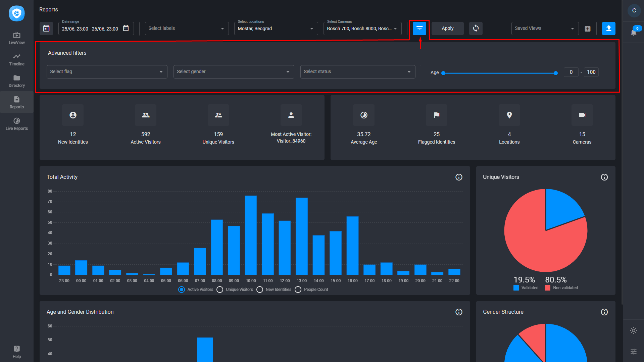Click the 13:00 bar in Total Activity
The width and height of the screenshot is (644, 362).
pos(302,236)
